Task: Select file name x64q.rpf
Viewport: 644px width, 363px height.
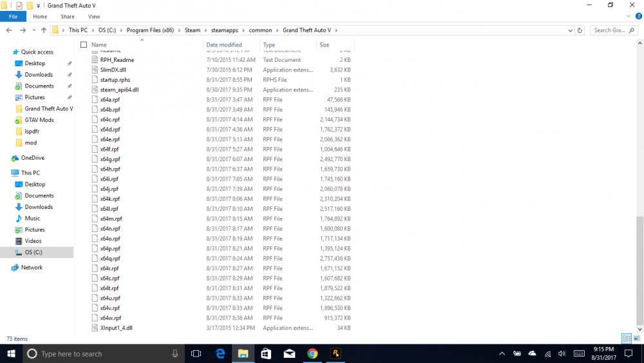Action: coord(110,259)
